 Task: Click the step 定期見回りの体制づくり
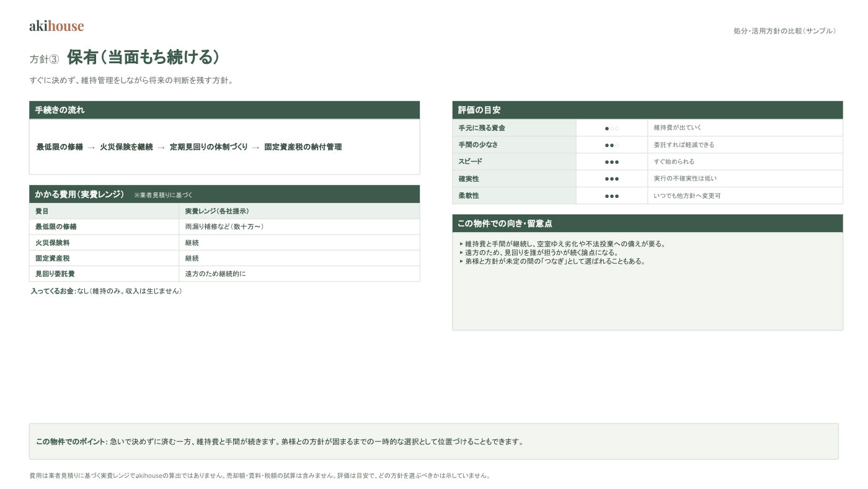209,147
